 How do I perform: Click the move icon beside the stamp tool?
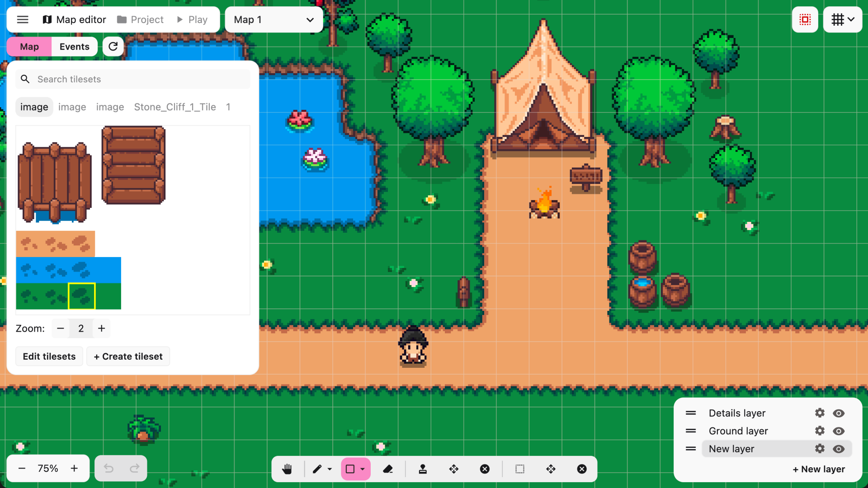(454, 469)
